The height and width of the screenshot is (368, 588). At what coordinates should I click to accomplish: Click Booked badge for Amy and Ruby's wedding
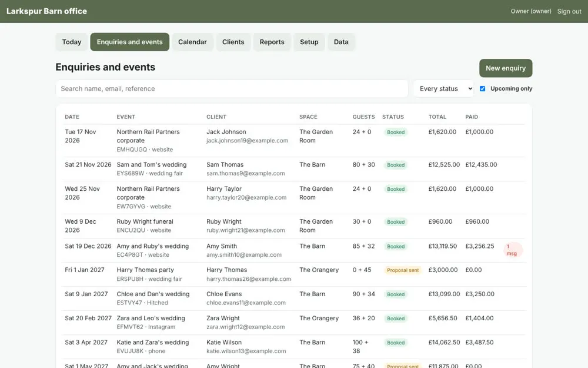tap(396, 247)
